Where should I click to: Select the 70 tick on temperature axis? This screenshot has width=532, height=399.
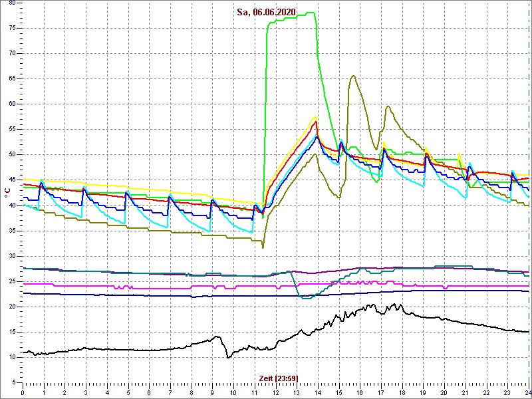[x=12, y=54]
